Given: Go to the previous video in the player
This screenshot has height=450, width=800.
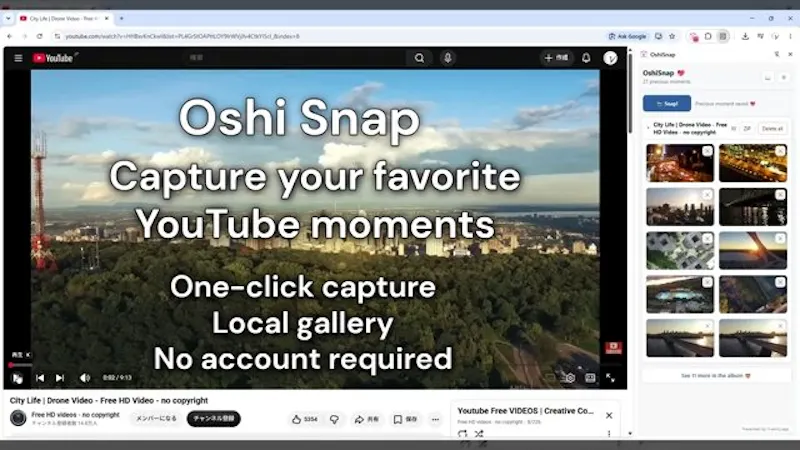Looking at the screenshot, I should [x=40, y=378].
